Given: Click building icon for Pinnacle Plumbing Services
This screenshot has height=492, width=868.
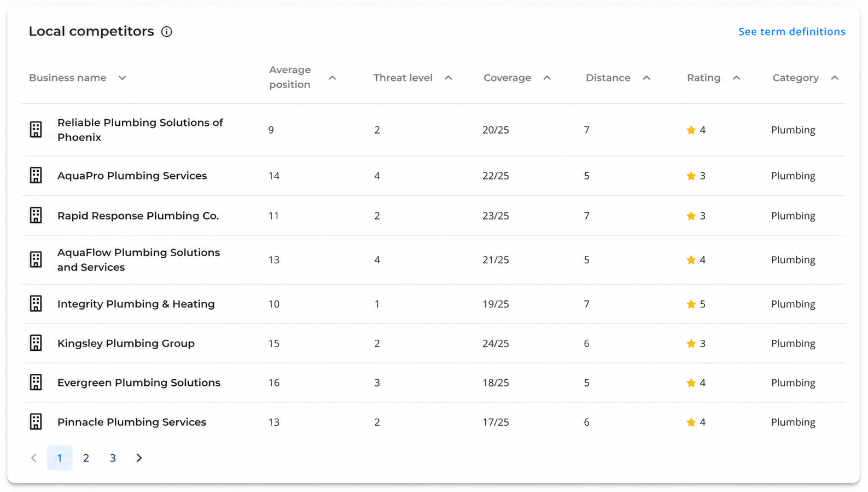Looking at the screenshot, I should pos(36,421).
